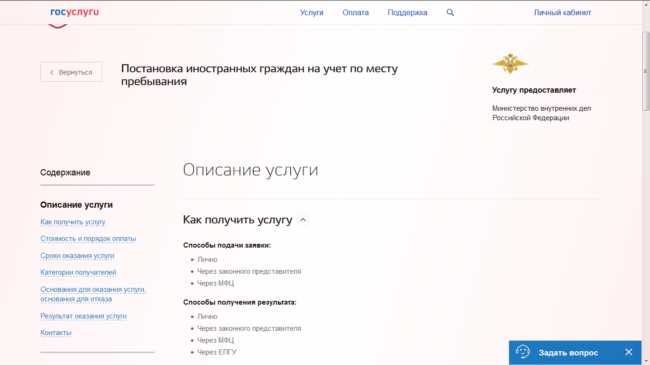Close the Задать вопрос chat widget

pyautogui.click(x=629, y=352)
